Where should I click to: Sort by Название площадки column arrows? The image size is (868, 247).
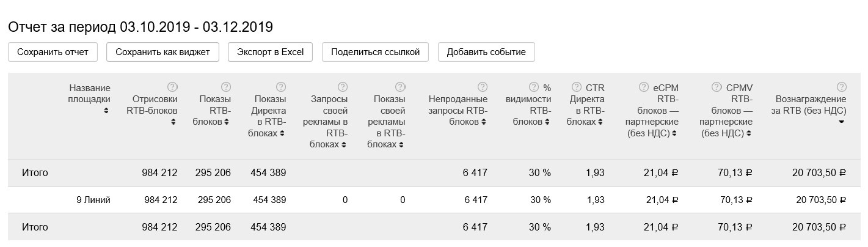click(x=106, y=111)
